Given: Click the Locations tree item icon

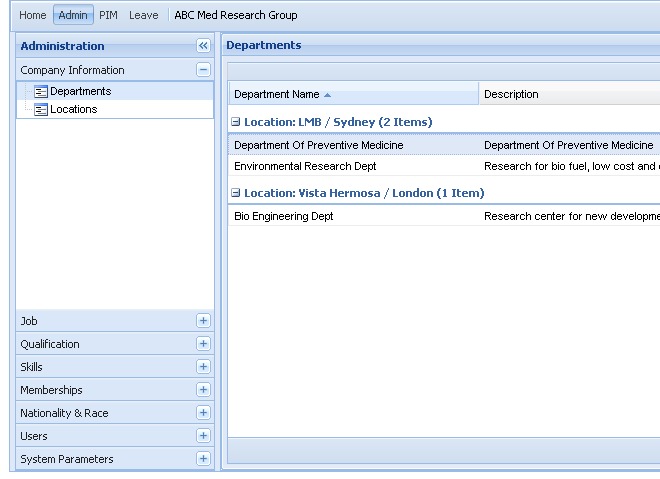Looking at the screenshot, I should click(41, 110).
